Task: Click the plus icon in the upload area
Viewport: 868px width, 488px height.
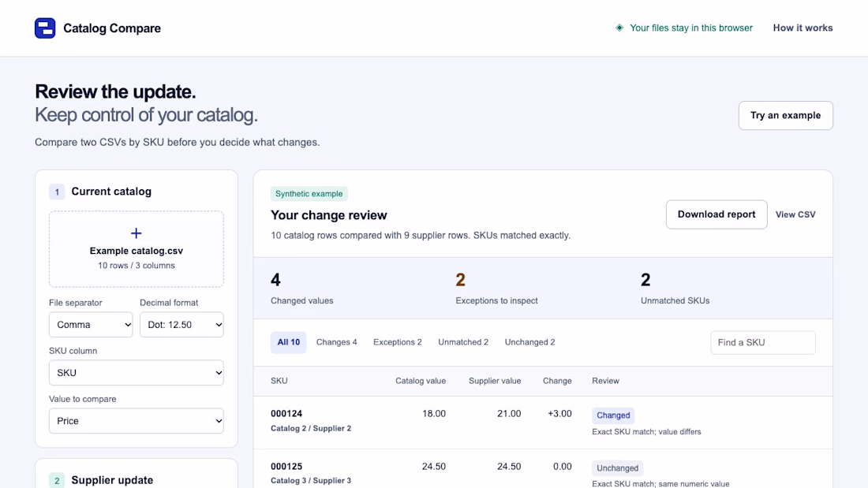Action: coord(137,233)
